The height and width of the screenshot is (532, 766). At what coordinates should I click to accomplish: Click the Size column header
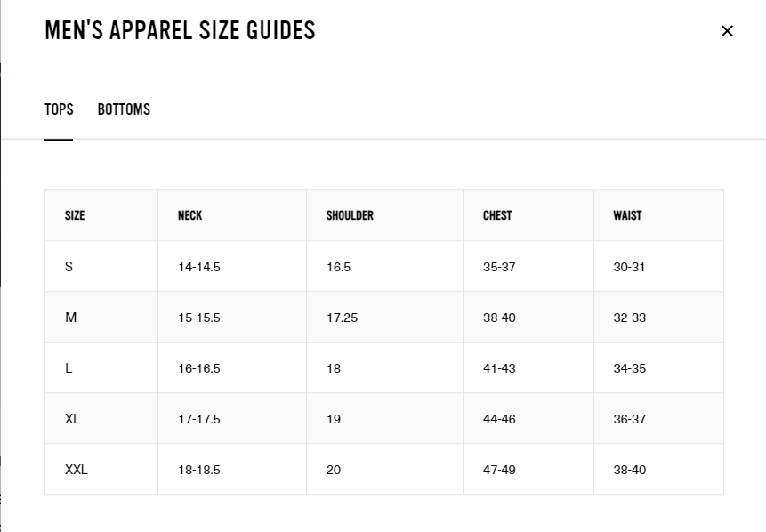(75, 215)
